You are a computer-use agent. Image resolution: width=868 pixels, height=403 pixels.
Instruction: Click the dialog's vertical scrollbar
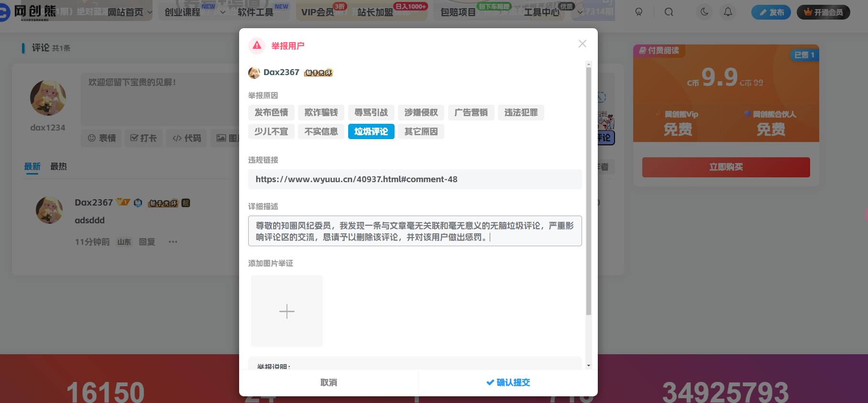coord(589,191)
